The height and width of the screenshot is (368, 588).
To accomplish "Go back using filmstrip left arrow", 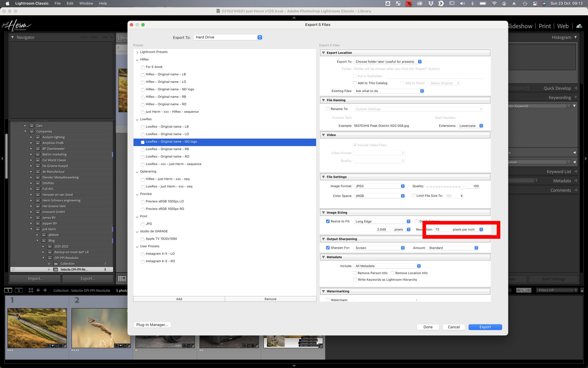I will [38, 290].
